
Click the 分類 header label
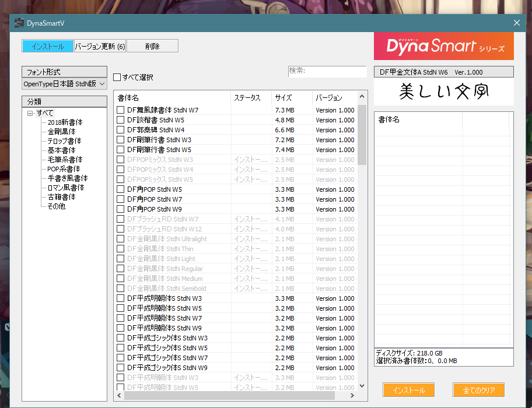65,101
